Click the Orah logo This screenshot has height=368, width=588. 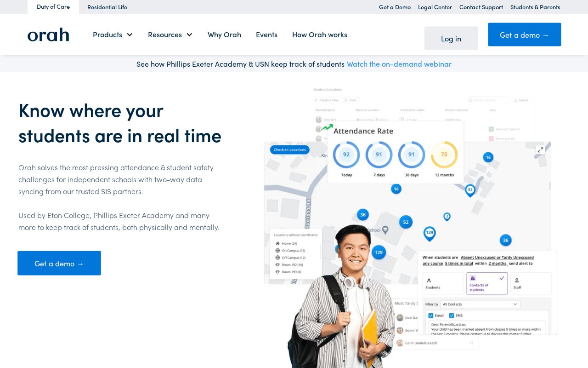click(x=48, y=34)
